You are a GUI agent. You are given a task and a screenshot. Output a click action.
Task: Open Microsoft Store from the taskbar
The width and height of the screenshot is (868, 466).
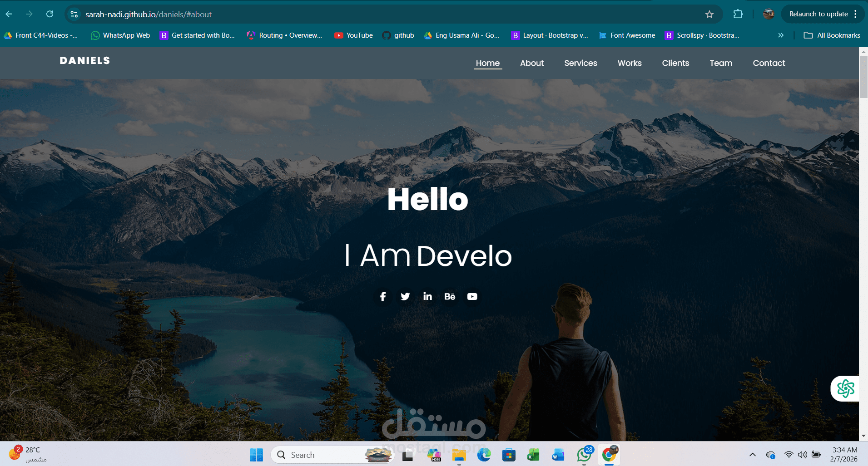[x=509, y=455]
